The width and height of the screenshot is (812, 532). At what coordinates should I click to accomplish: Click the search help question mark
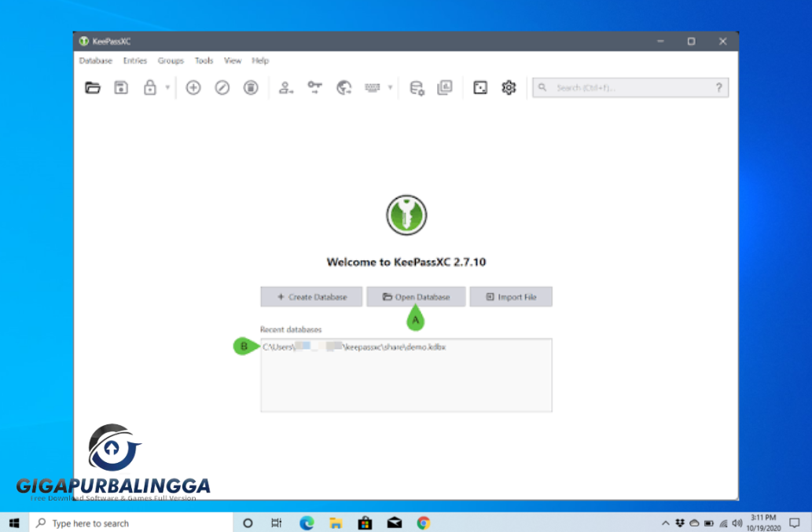(x=718, y=87)
